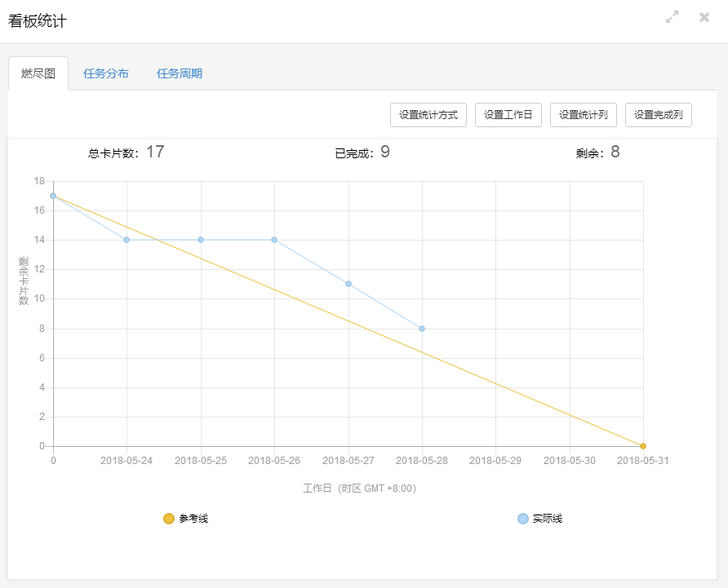The image size is (728, 588).
Task: Click the 设置统计方式 button
Action: coord(428,115)
